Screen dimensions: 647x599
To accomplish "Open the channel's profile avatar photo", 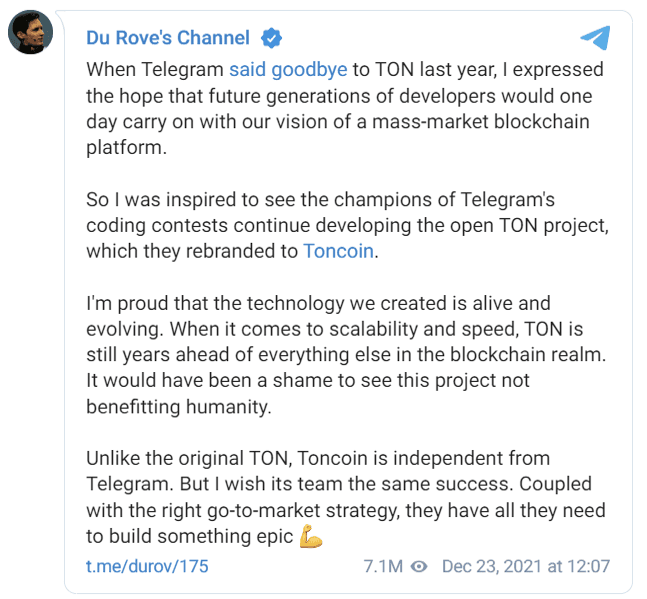I will click(31, 34).
